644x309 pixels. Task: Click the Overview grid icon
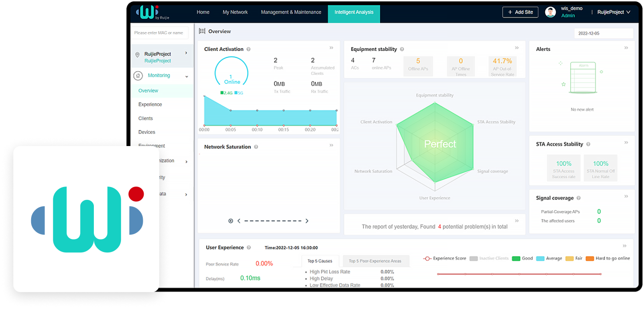pos(202,31)
